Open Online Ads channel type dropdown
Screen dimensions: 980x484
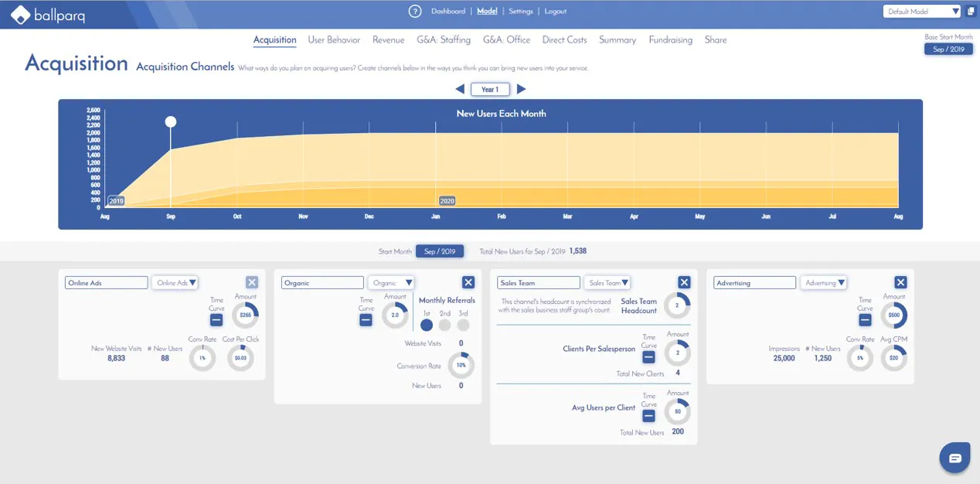tap(175, 283)
